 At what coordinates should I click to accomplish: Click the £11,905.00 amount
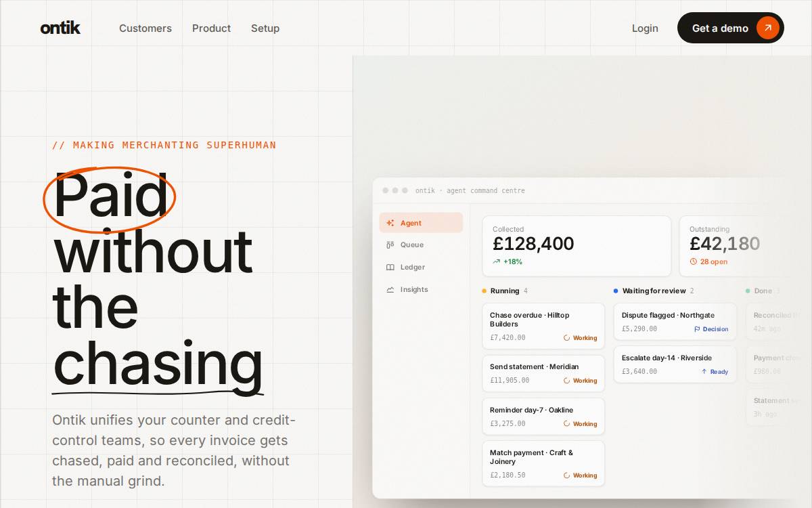510,381
